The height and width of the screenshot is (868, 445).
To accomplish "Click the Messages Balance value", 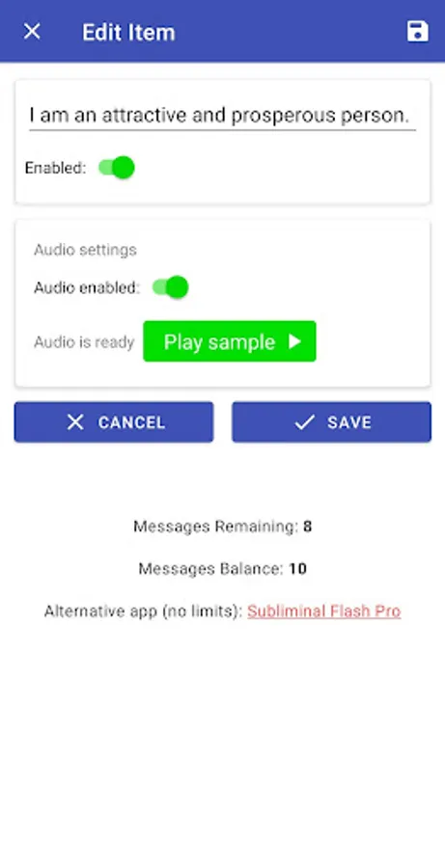I will point(297,568).
